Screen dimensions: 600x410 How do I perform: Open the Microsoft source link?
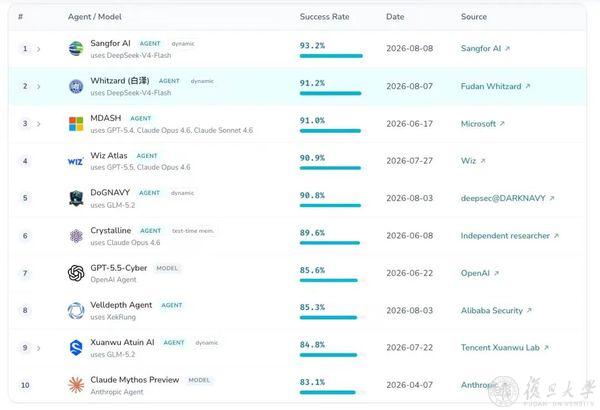(478, 124)
